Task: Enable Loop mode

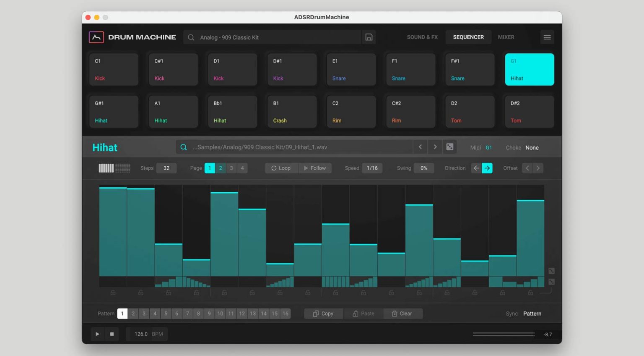Action: (x=281, y=168)
